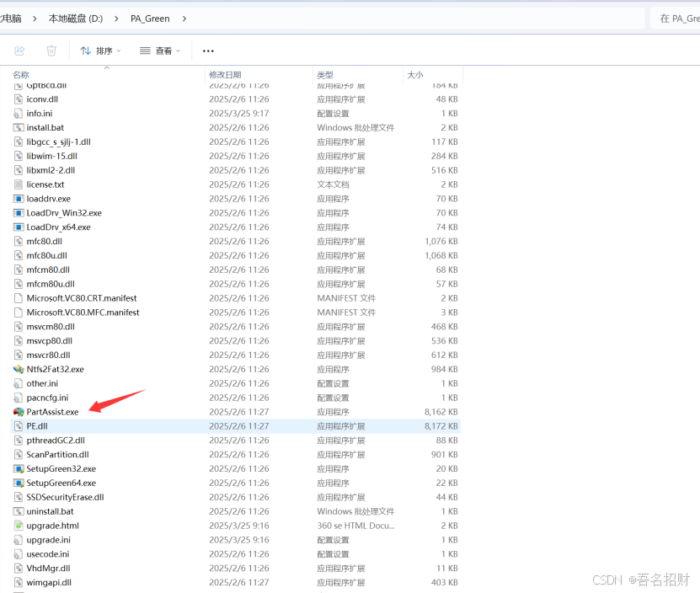Click the search box for PA_Green
The height and width of the screenshot is (593, 700).
pos(675,19)
